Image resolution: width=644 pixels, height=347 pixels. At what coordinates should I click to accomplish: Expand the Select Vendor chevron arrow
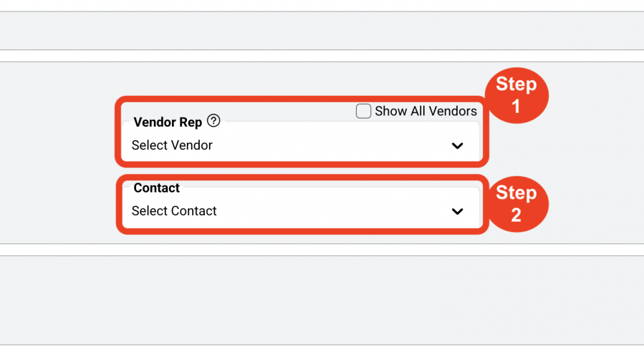click(458, 146)
